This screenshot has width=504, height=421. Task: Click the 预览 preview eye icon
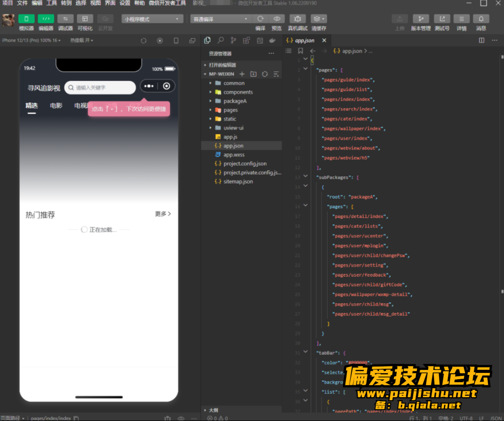tap(276, 19)
